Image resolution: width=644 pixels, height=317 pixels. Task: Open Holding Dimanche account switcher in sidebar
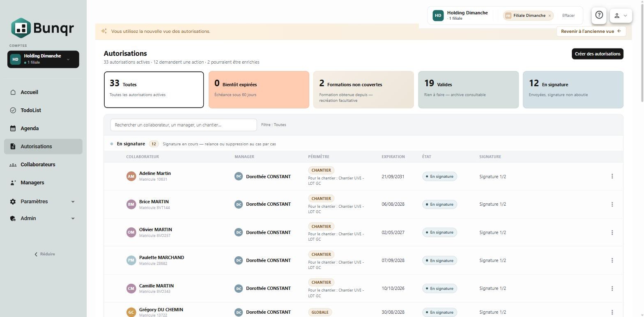[x=43, y=59]
